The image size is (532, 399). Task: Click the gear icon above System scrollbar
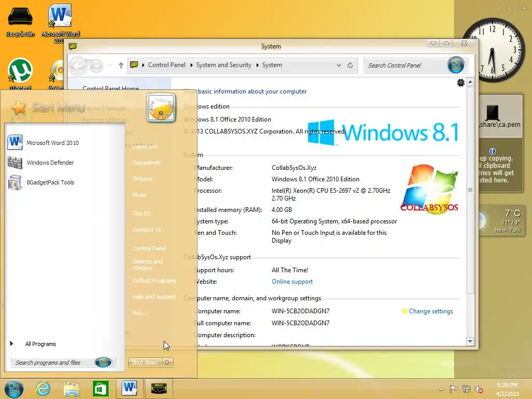click(460, 83)
